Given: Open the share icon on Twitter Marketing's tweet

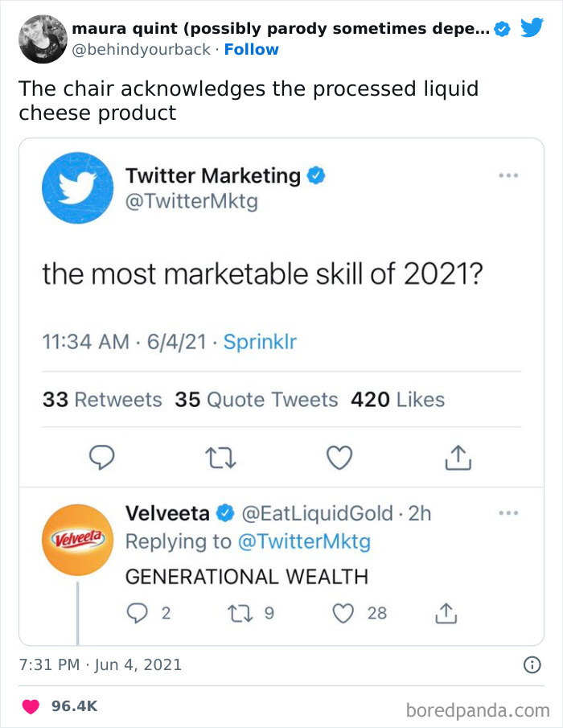Looking at the screenshot, I should (458, 457).
